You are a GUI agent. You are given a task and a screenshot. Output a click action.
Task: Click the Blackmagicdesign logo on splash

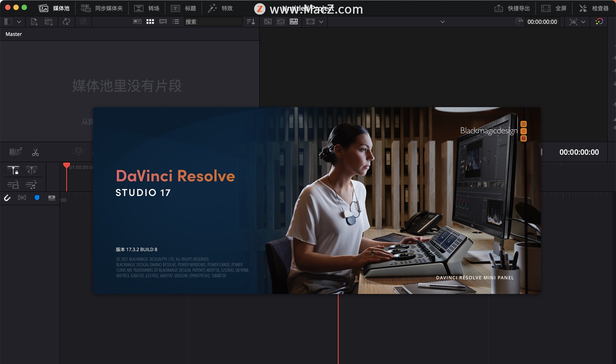click(493, 131)
